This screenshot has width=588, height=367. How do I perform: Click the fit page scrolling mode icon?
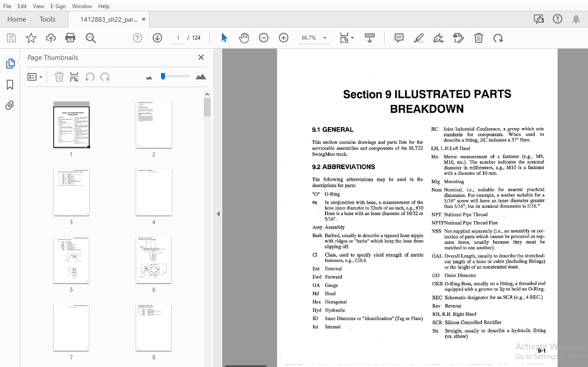(344, 38)
